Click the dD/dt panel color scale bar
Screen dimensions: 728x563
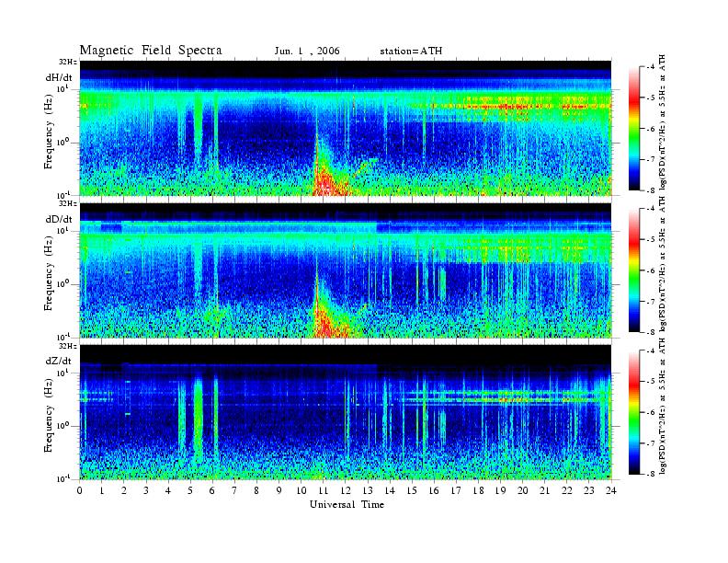[x=634, y=270]
